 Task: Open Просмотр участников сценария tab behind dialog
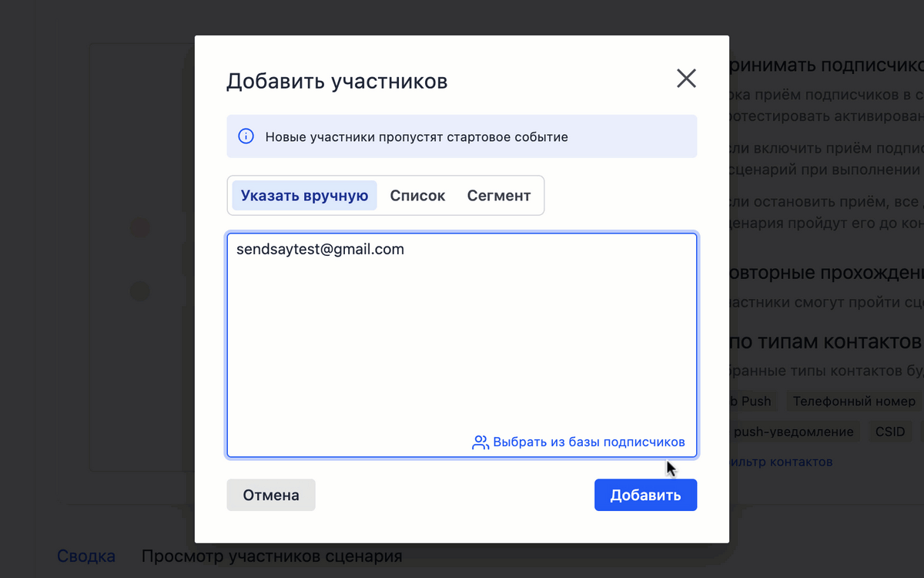click(272, 556)
